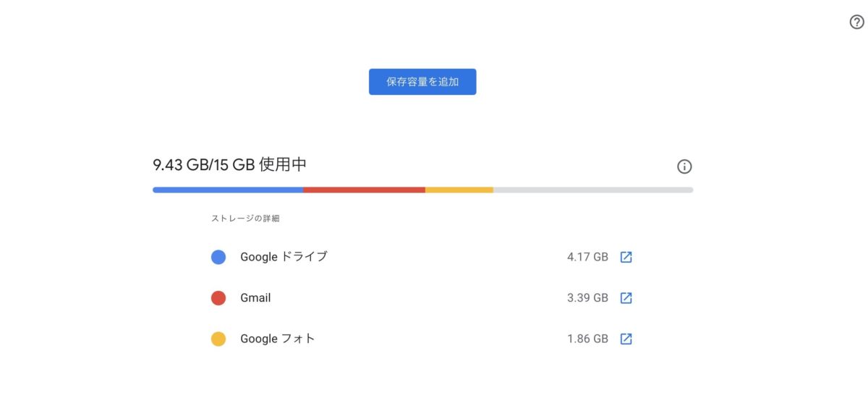Screen dimensions: 868x419
Task: Open Google フォト external link icon
Action: [x=626, y=339]
